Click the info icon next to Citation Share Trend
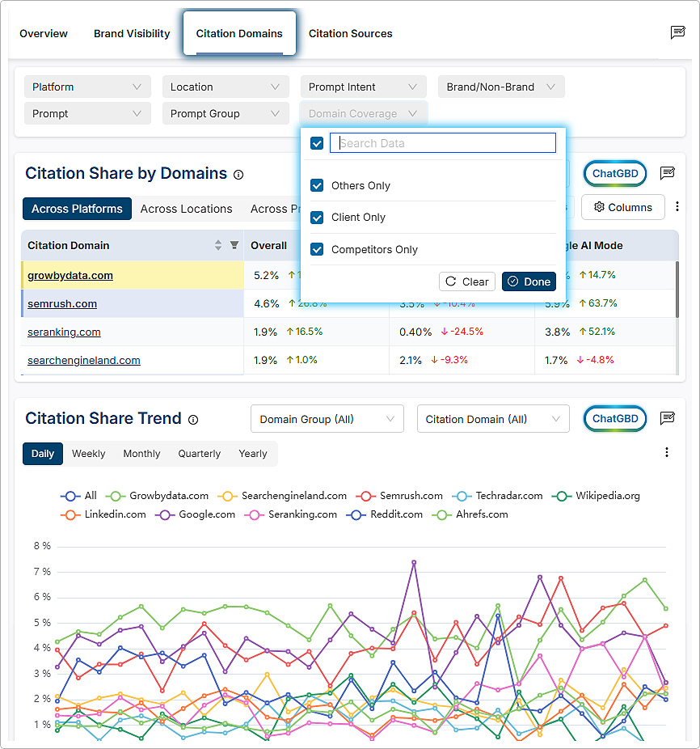The height and width of the screenshot is (749, 700). [193, 420]
